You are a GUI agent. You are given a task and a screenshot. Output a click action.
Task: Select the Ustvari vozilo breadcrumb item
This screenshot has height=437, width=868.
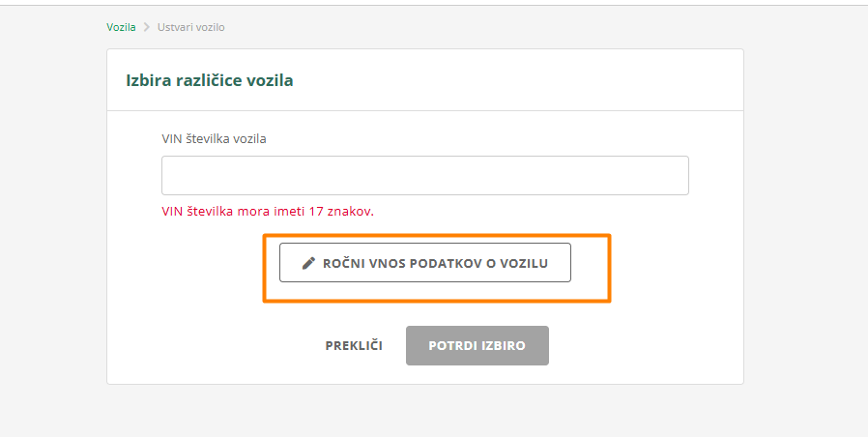point(190,27)
